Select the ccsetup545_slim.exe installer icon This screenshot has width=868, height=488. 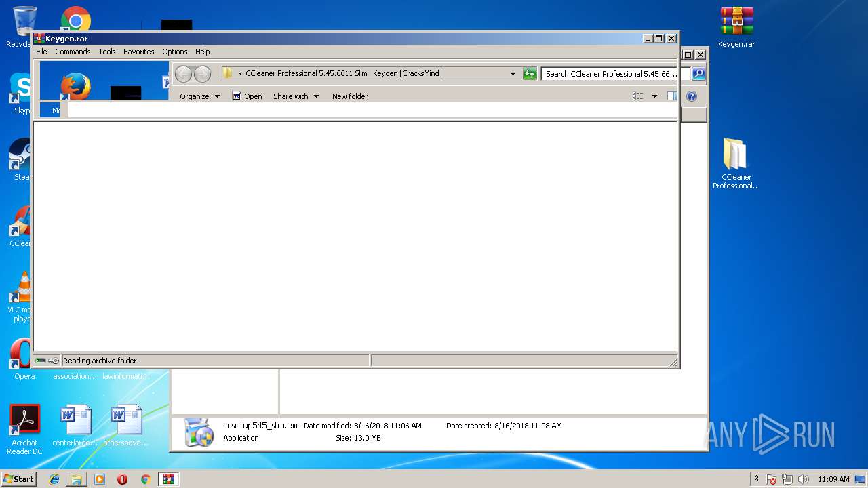199,432
